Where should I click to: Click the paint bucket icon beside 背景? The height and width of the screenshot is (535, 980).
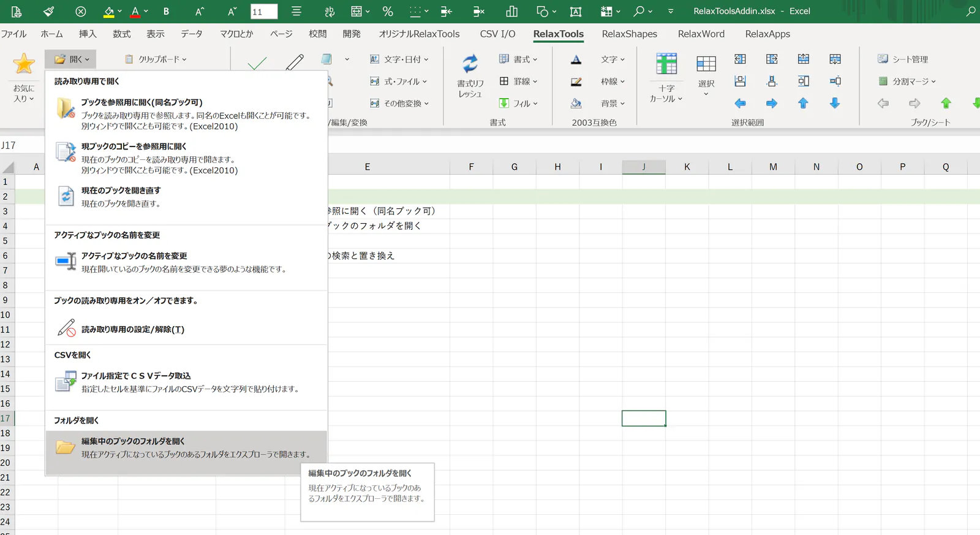click(576, 104)
